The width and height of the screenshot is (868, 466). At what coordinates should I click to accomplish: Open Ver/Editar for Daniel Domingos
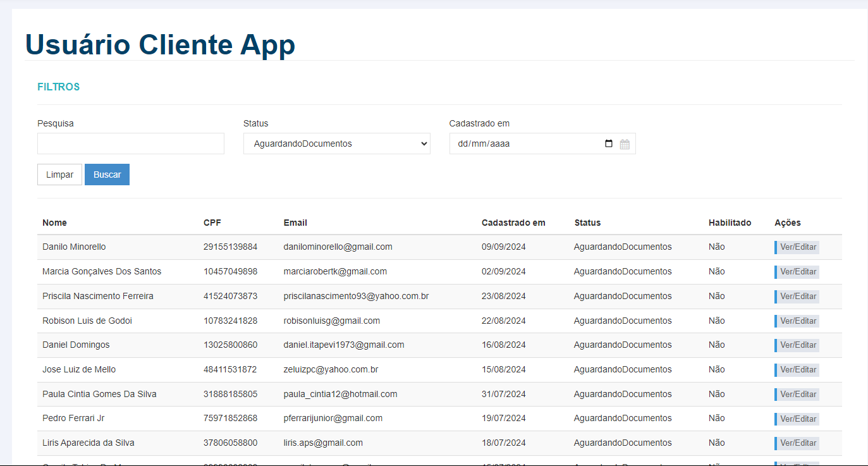[x=798, y=345]
